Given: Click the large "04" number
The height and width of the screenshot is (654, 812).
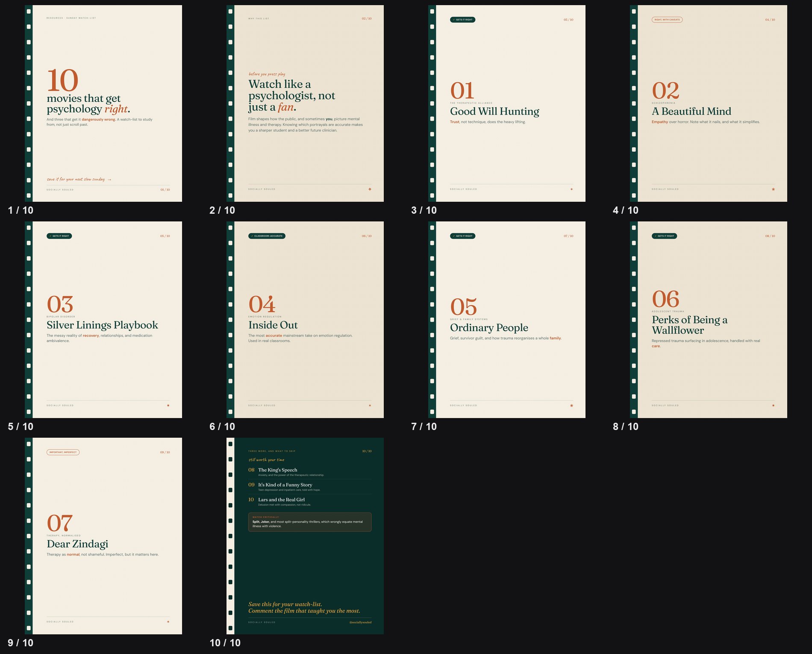Looking at the screenshot, I should (x=262, y=304).
